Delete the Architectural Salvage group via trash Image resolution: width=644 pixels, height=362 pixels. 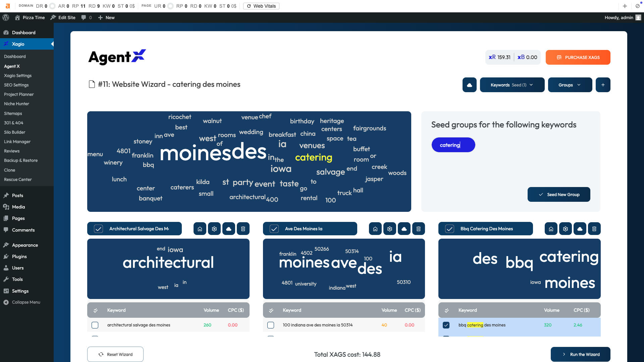pos(243,229)
